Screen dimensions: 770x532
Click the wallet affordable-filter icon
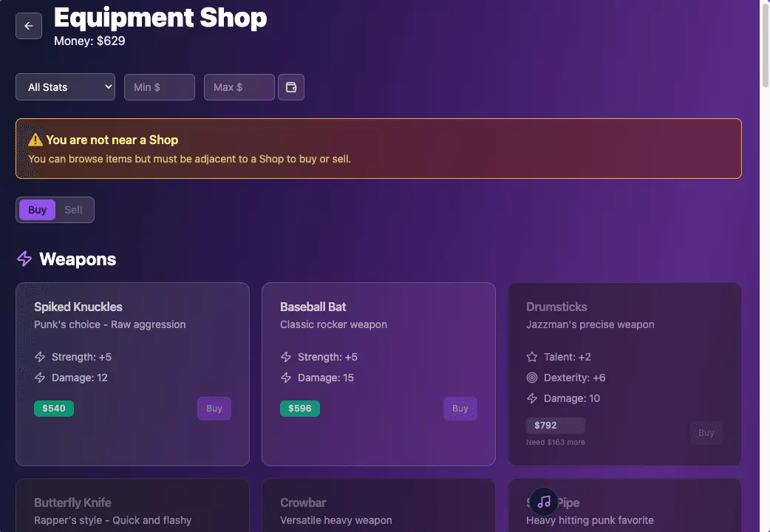[x=291, y=87]
